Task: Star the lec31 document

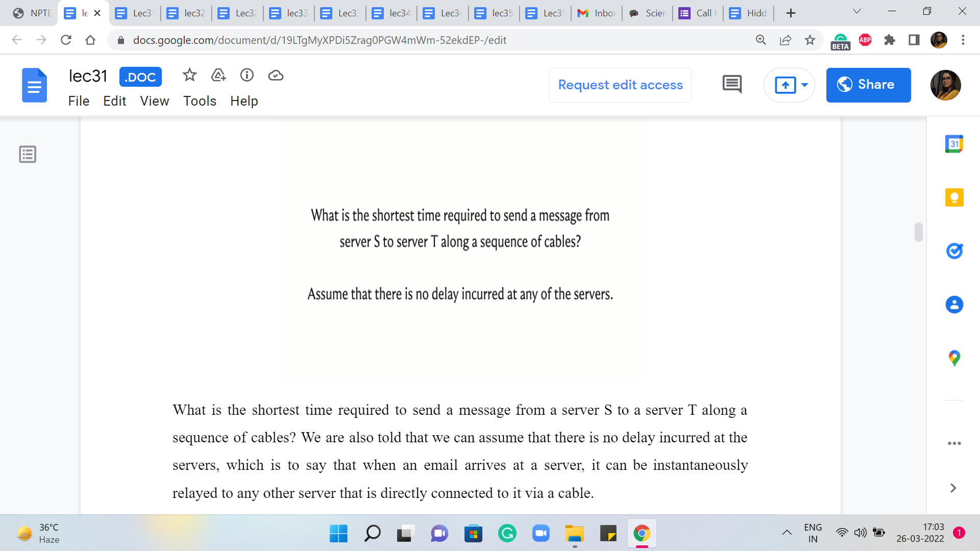Action: click(189, 76)
